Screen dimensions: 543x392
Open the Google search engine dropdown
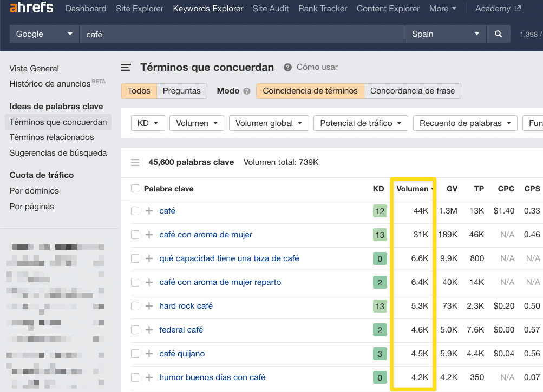44,34
